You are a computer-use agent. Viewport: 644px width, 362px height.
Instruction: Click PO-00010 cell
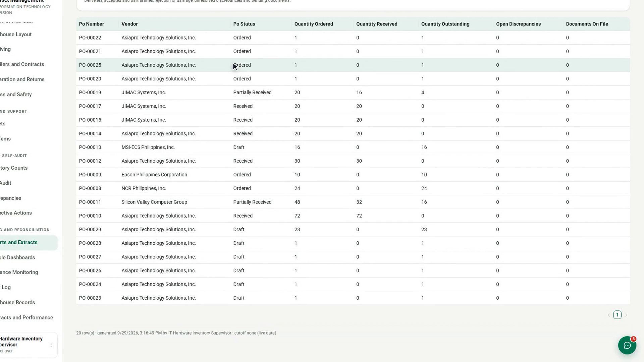[90, 216]
